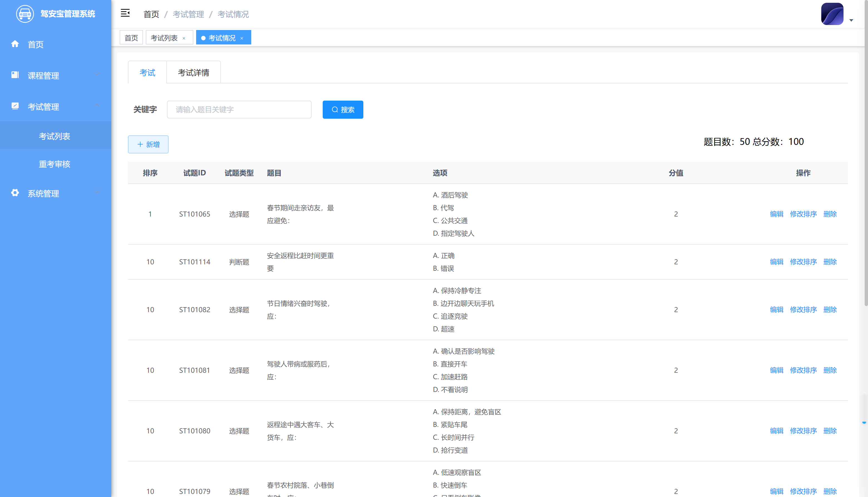
Task: Select the 考试 tab
Action: tap(147, 72)
